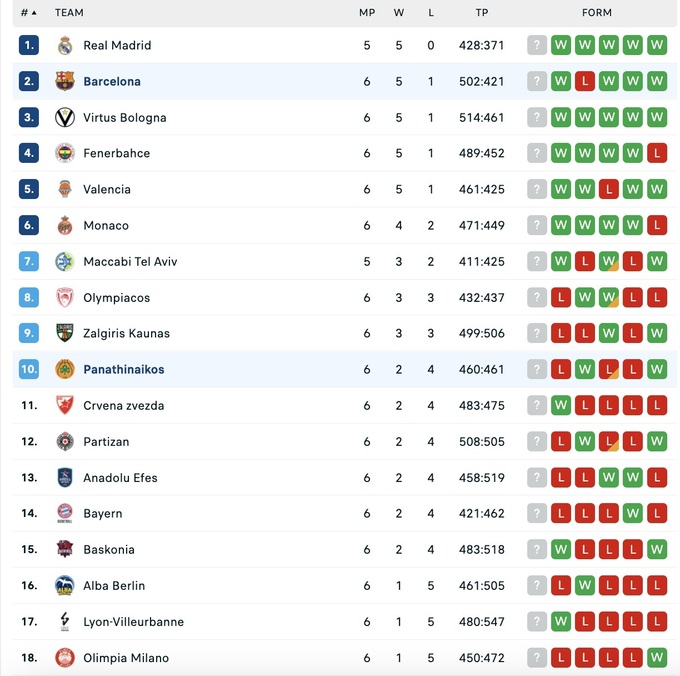The height and width of the screenshot is (676, 680).
Task: Click the Bayern team crest icon
Action: pos(65,513)
